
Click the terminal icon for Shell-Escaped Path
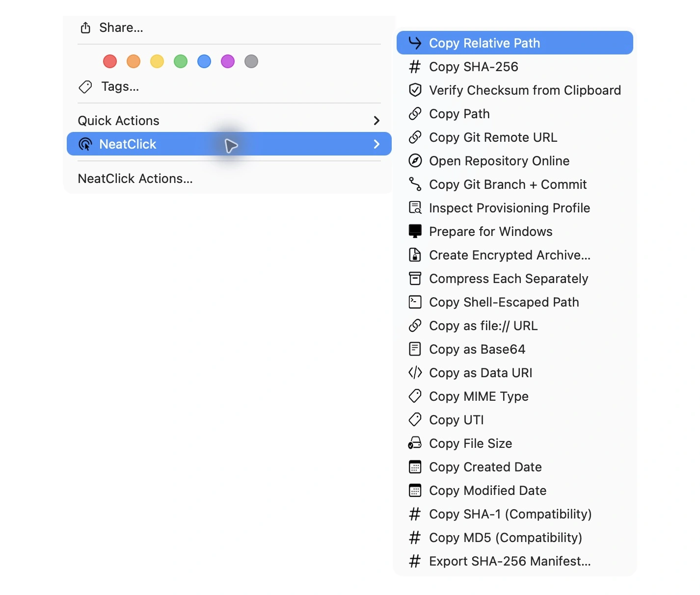tap(415, 302)
